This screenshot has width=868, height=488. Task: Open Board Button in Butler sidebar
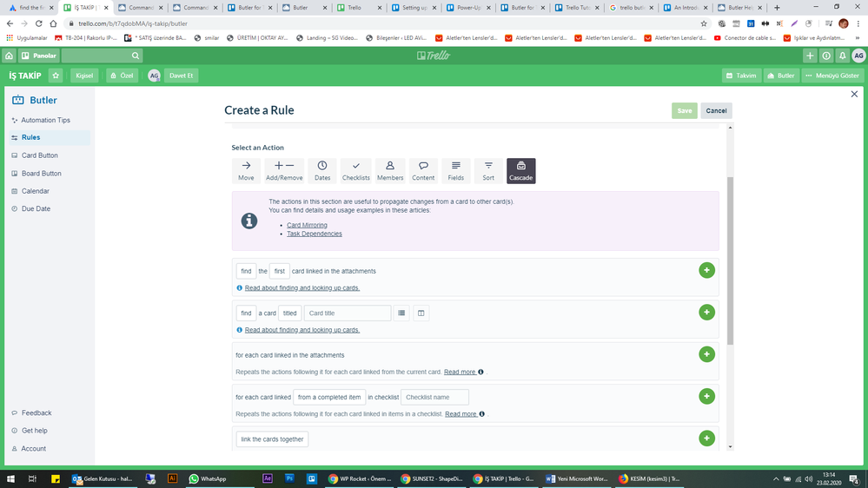tap(42, 173)
